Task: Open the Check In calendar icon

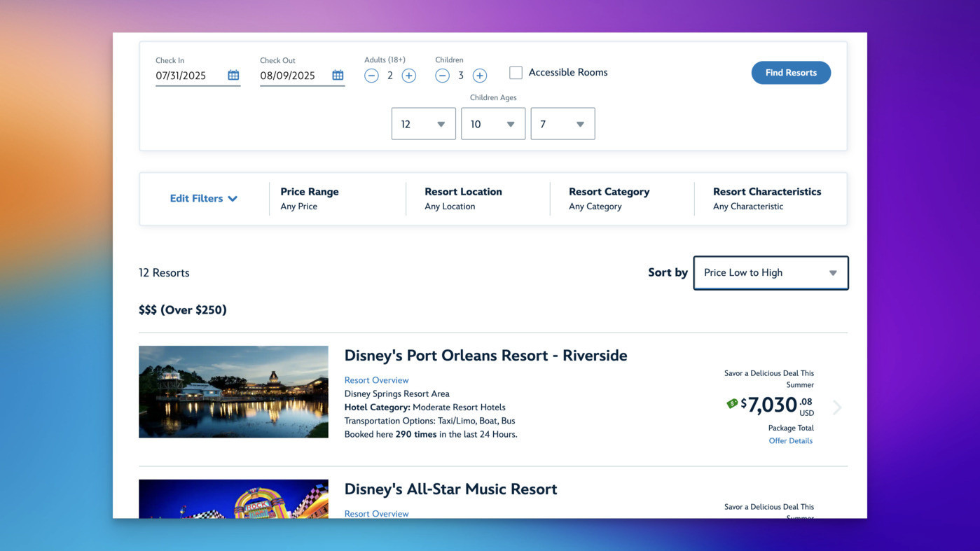Action: tap(233, 75)
